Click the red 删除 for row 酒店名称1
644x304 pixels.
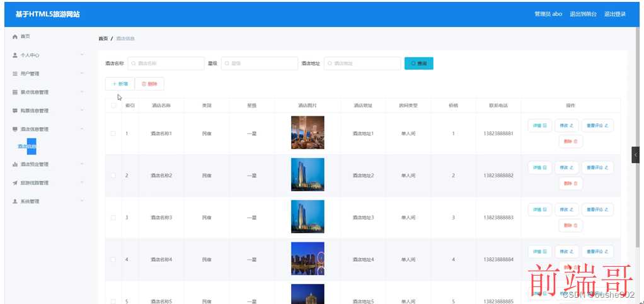pos(570,141)
